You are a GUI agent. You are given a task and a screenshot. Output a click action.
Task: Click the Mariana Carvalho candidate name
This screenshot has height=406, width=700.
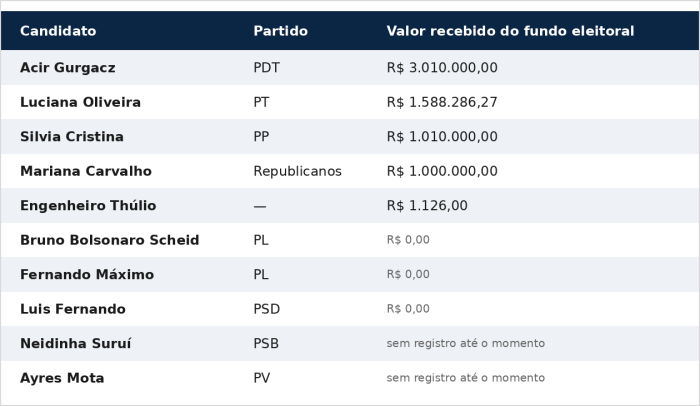click(86, 171)
